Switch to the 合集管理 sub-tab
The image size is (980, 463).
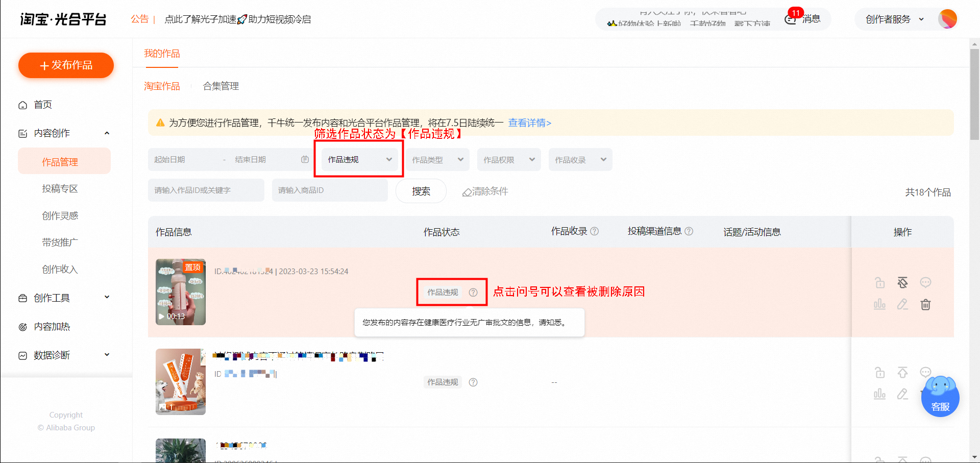tap(221, 86)
